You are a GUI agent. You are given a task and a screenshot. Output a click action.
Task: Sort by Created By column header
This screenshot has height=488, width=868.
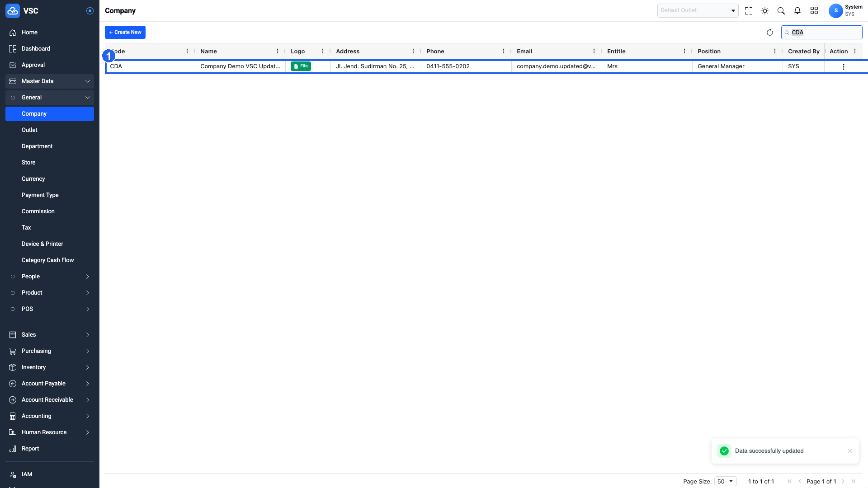(804, 52)
